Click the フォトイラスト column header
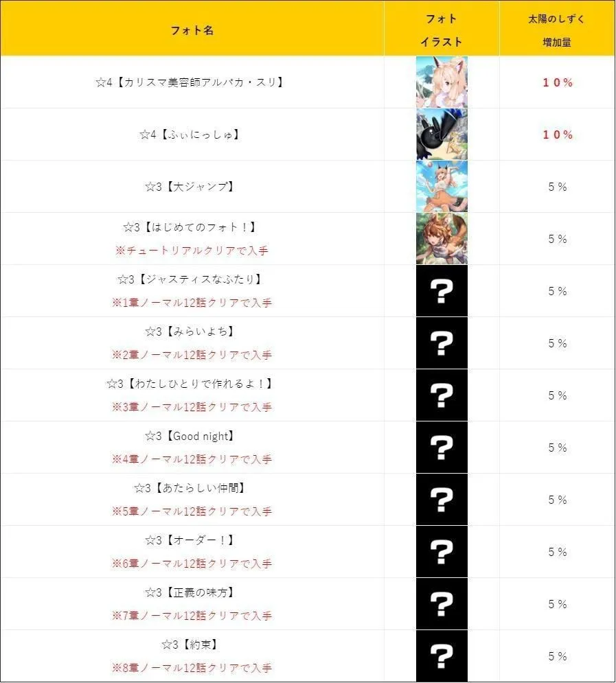 tap(442, 31)
